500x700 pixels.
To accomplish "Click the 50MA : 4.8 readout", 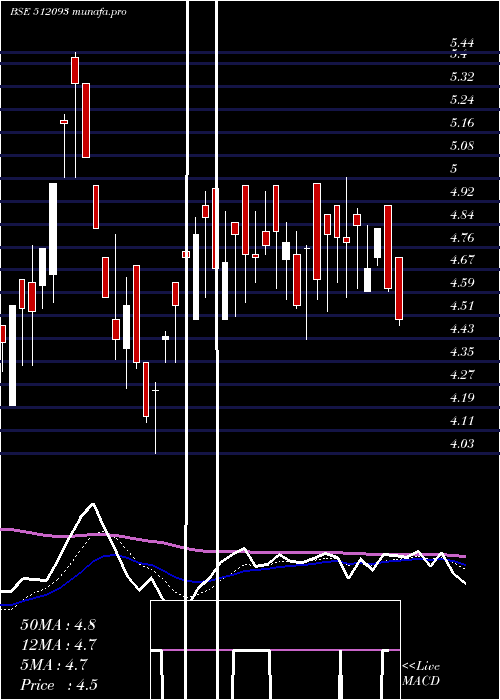I will (58, 625).
